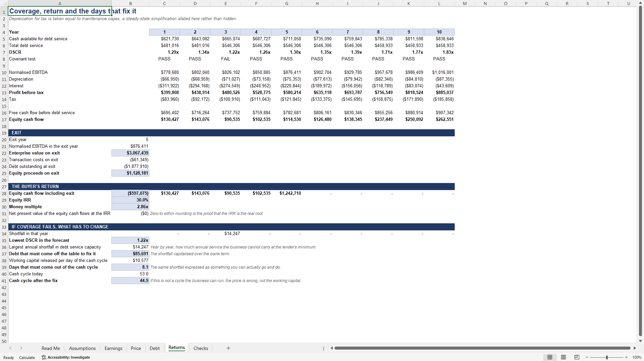Select the Equity IRR value 30.0%
The image size is (644, 361).
[130, 200]
